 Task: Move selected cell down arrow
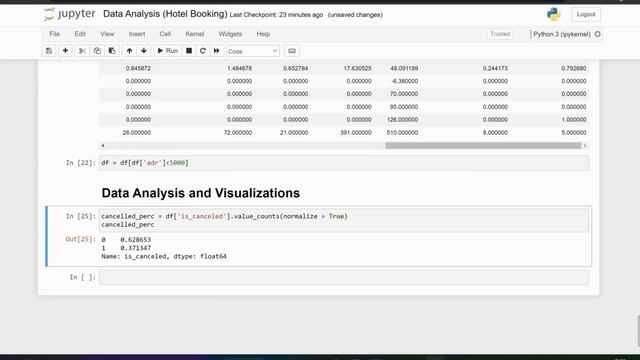tap(144, 51)
